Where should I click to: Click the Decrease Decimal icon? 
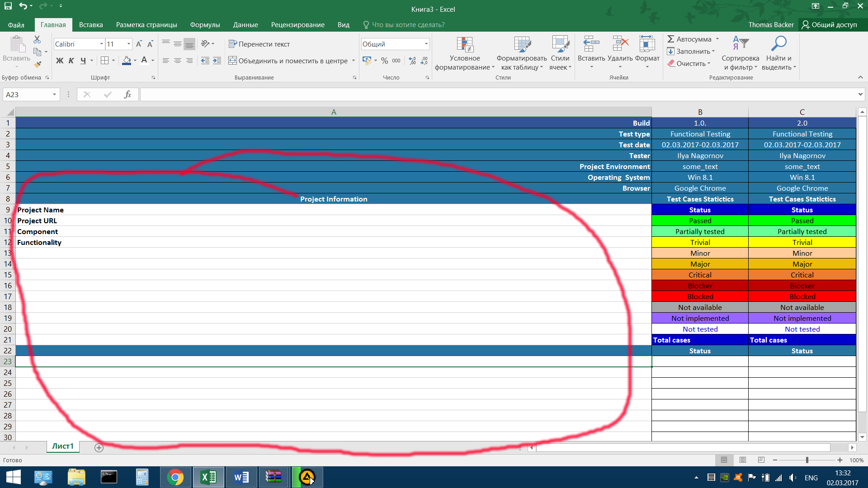[424, 61]
